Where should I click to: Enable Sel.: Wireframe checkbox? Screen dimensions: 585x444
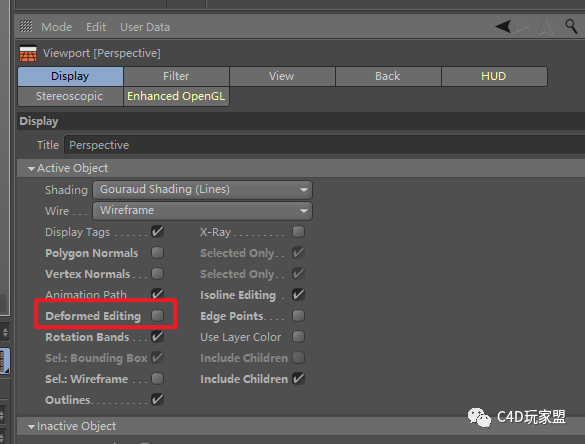point(157,379)
